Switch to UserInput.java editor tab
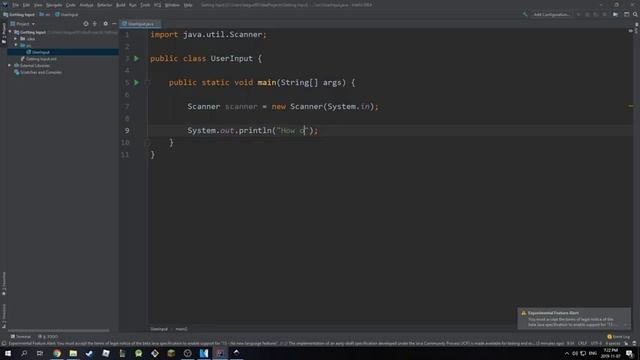This screenshot has height=360, width=640. [140, 24]
